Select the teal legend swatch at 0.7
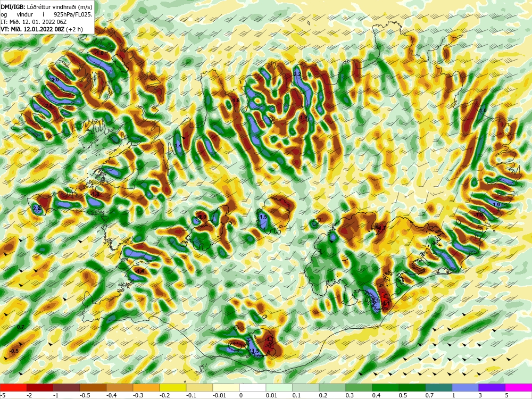The width and height of the screenshot is (532, 399). pos(439,388)
